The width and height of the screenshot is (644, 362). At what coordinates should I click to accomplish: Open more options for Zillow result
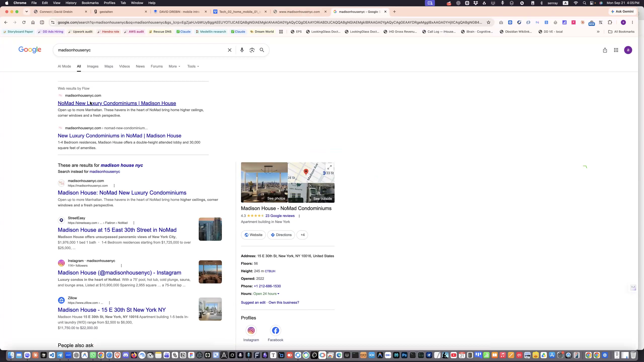109,303
